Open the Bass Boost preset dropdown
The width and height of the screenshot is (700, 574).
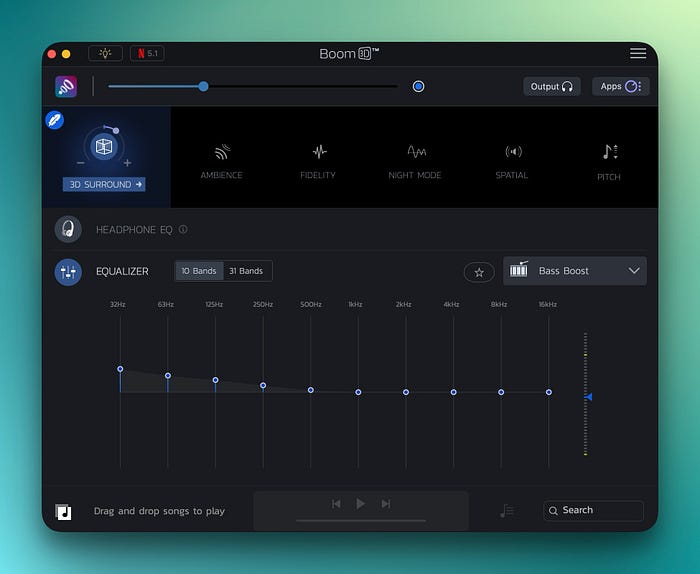click(x=575, y=271)
